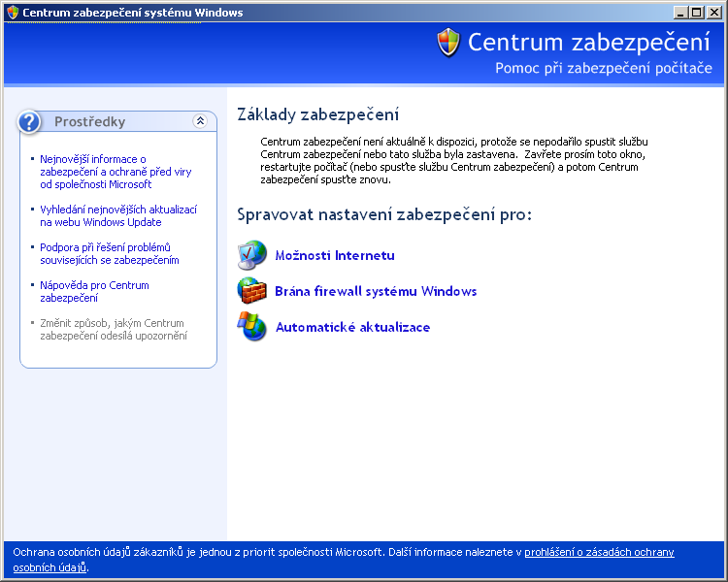This screenshot has width=728, height=582.
Task: Open the security problem-solving support link
Action: point(109,253)
